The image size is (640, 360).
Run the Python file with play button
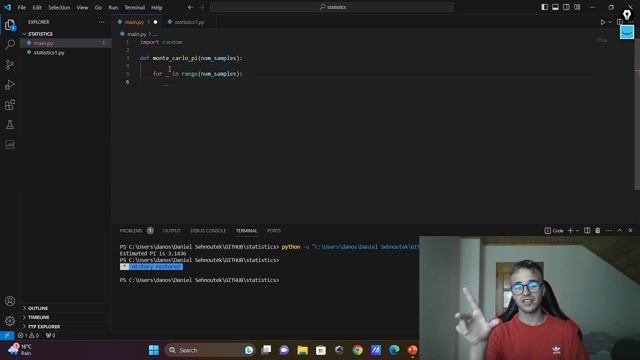603,22
